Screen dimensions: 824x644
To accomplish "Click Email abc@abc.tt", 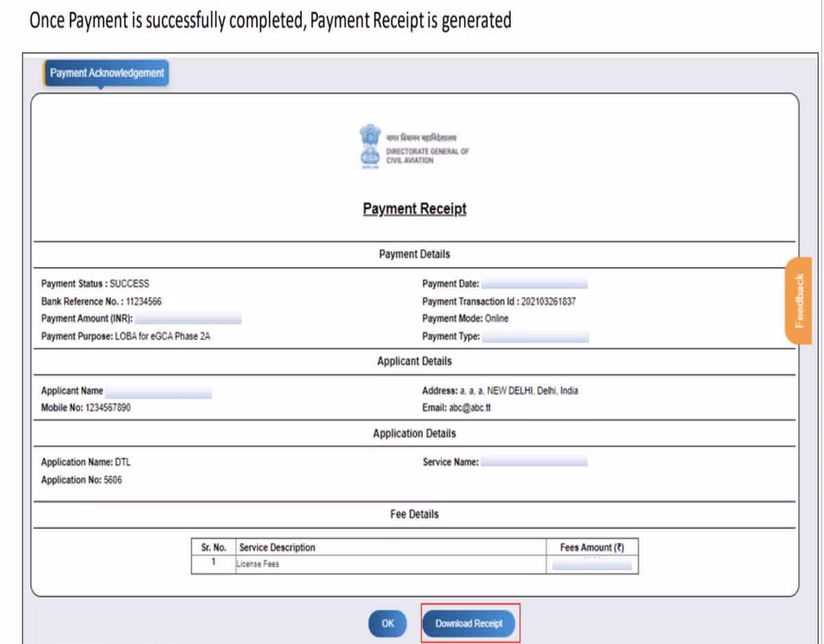I will click(455, 408).
